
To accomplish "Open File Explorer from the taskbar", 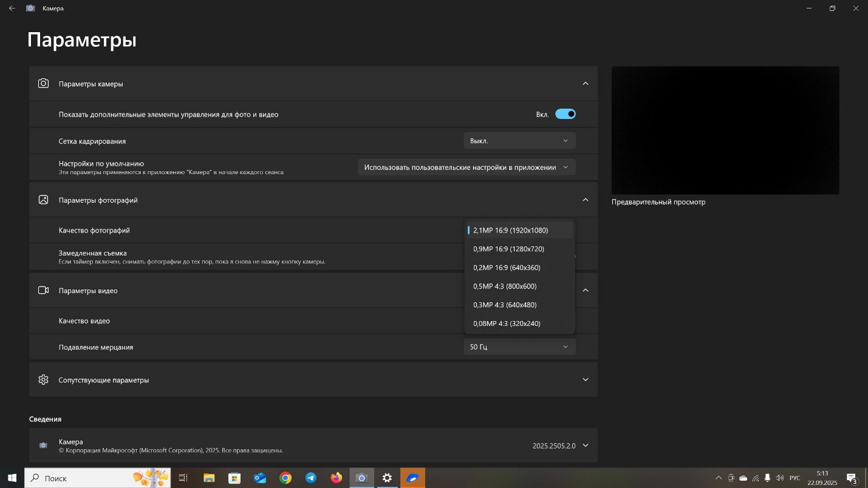I will (209, 478).
